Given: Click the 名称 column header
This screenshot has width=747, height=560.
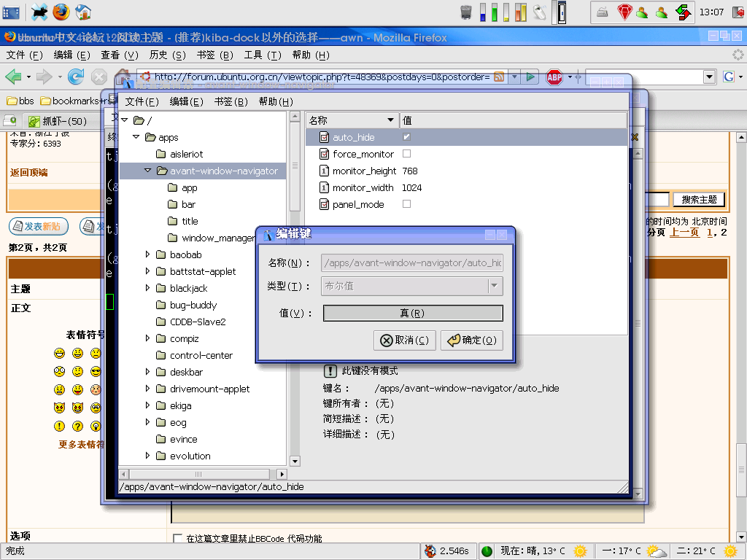Looking at the screenshot, I should pyautogui.click(x=352, y=120).
